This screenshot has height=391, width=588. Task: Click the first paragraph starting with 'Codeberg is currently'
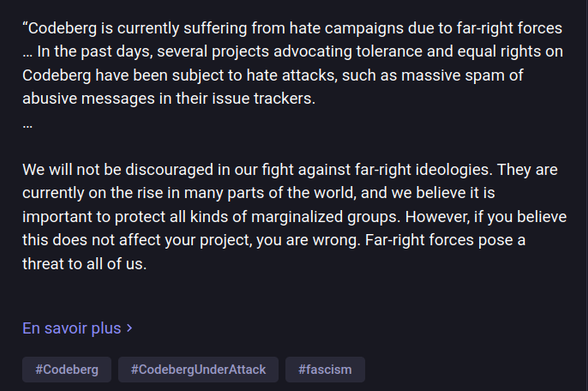click(x=292, y=63)
